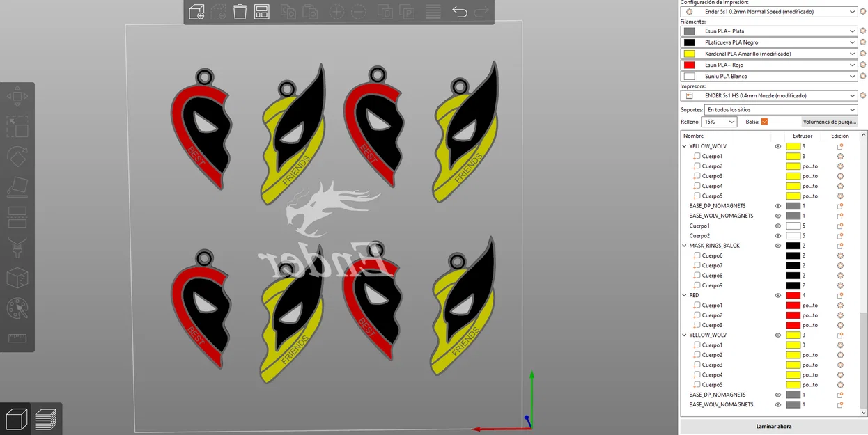Select the Seam painting cube tool

coord(17,278)
